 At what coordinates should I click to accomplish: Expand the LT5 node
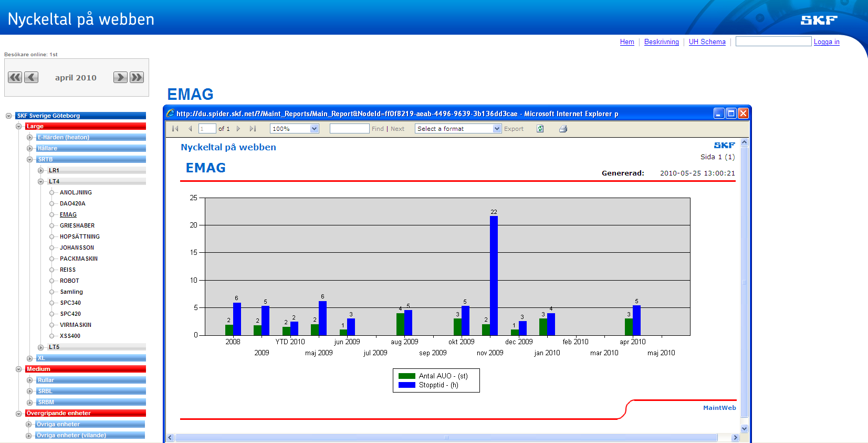point(40,347)
